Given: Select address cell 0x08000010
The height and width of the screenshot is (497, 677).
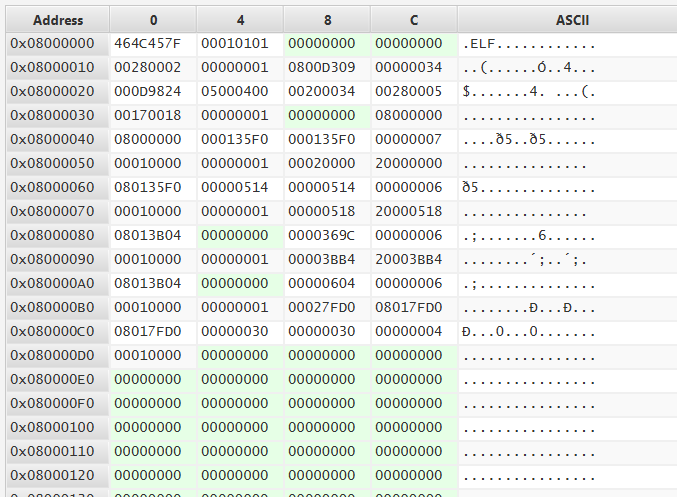Looking at the screenshot, I should pyautogui.click(x=58, y=67).
